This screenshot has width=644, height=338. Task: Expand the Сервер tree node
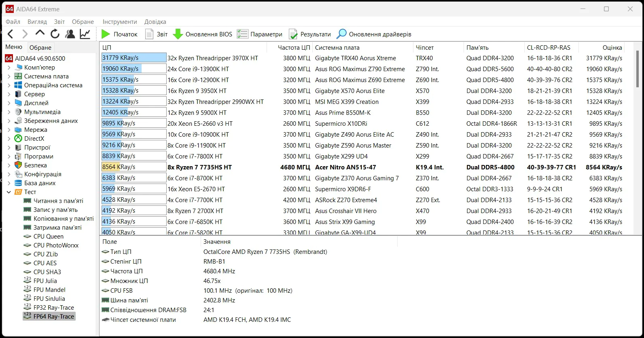pos(9,94)
